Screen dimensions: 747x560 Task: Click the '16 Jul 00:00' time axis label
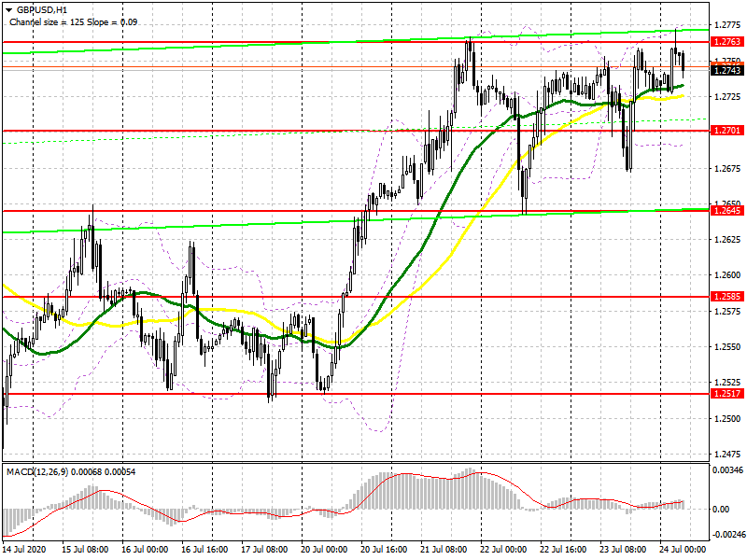click(x=145, y=549)
